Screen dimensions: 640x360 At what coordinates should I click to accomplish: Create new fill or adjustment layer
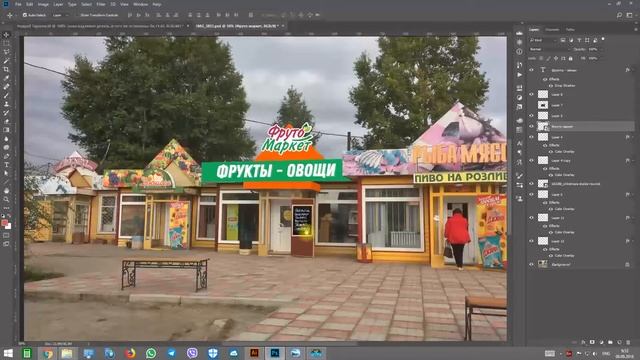[x=601, y=342]
